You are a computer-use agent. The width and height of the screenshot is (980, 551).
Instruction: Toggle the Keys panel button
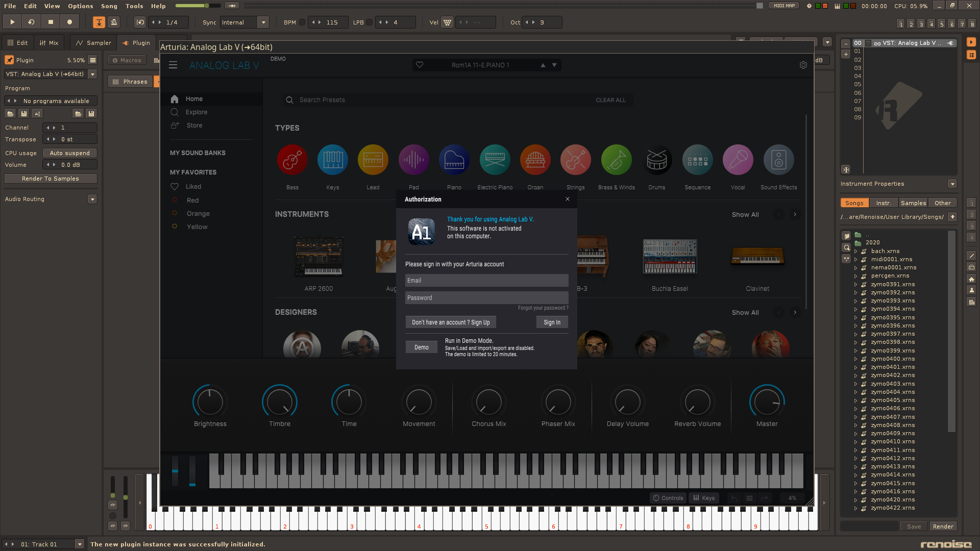pyautogui.click(x=704, y=498)
